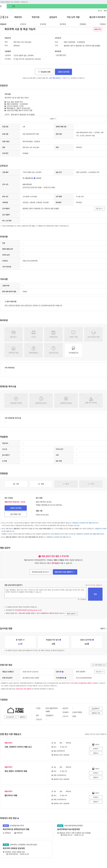Click 고용24 입사지원 under 접수 마감일
Image resolution: width=107 pixels, height=868 pixels.
click(15, 508)
